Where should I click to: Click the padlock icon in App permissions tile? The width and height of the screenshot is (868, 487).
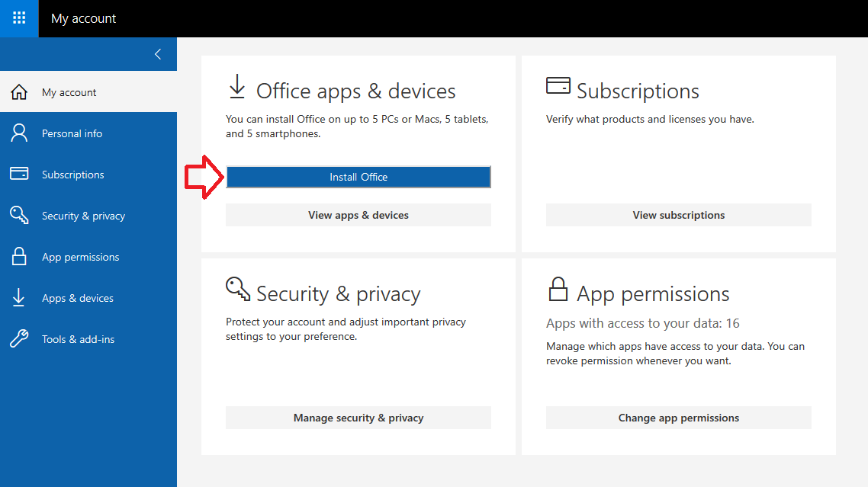pos(558,289)
